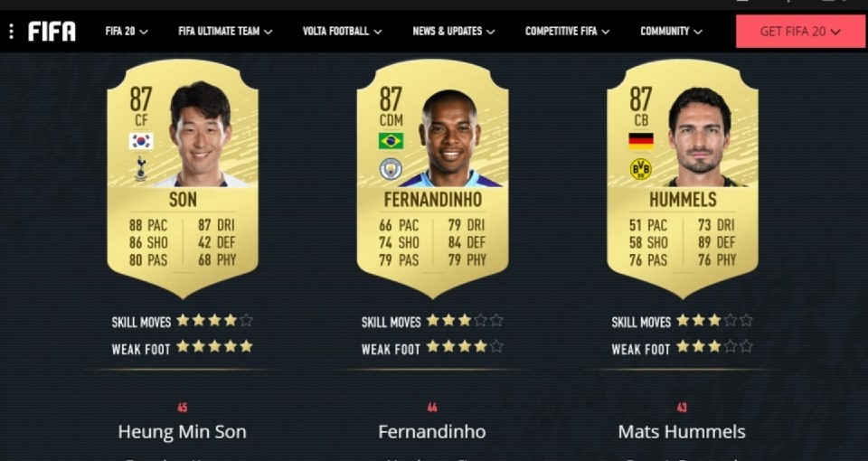Open the Volta Football dropdown
The width and height of the screenshot is (868, 461).
tap(342, 32)
